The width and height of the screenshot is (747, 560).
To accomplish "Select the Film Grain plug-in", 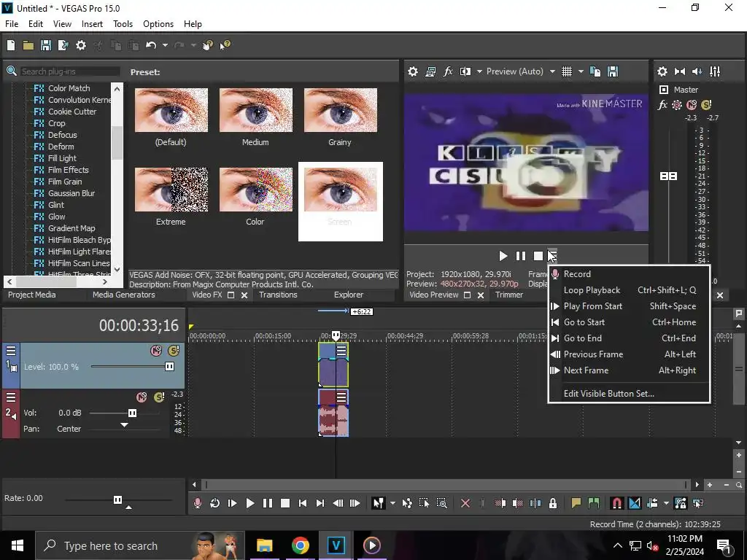I will coord(65,182).
